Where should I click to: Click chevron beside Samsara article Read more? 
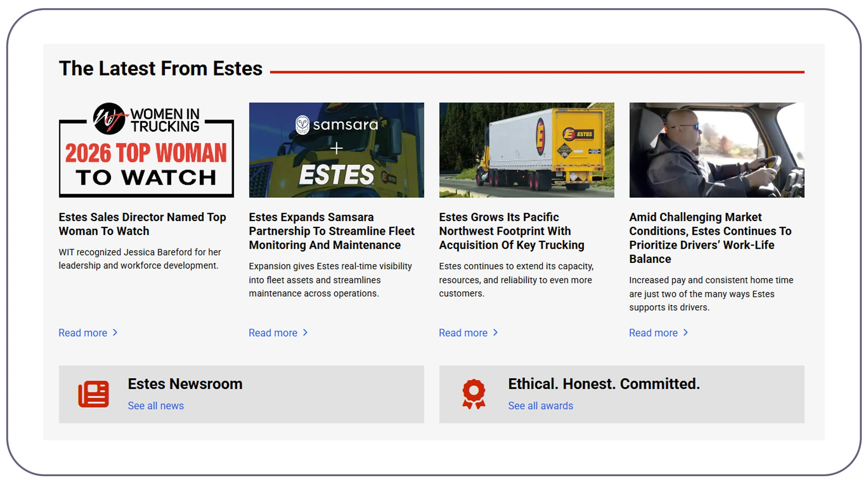coord(305,333)
